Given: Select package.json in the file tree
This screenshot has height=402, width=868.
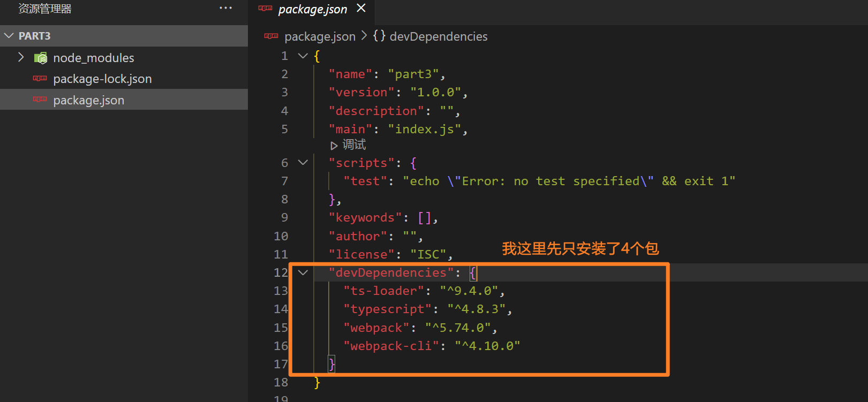Looking at the screenshot, I should tap(124, 100).
